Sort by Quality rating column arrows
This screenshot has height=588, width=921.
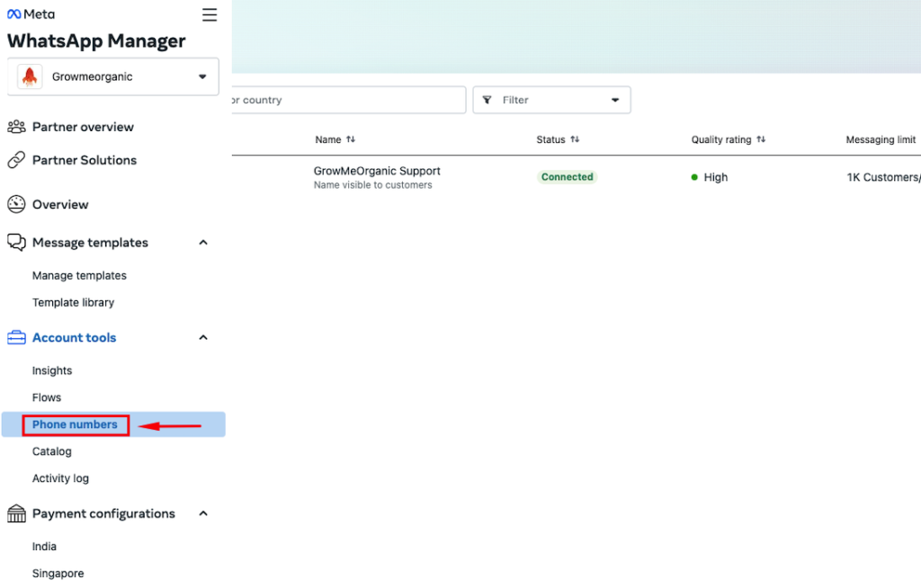click(x=761, y=139)
